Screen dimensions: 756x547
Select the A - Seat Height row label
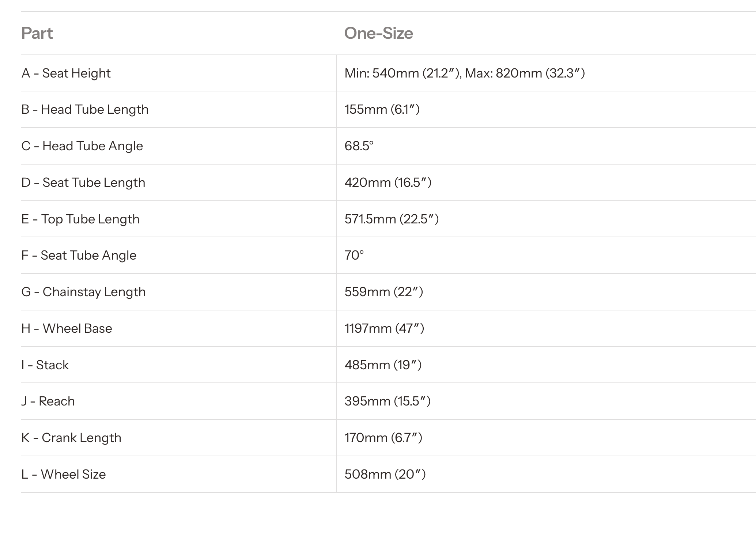pyautogui.click(x=66, y=73)
